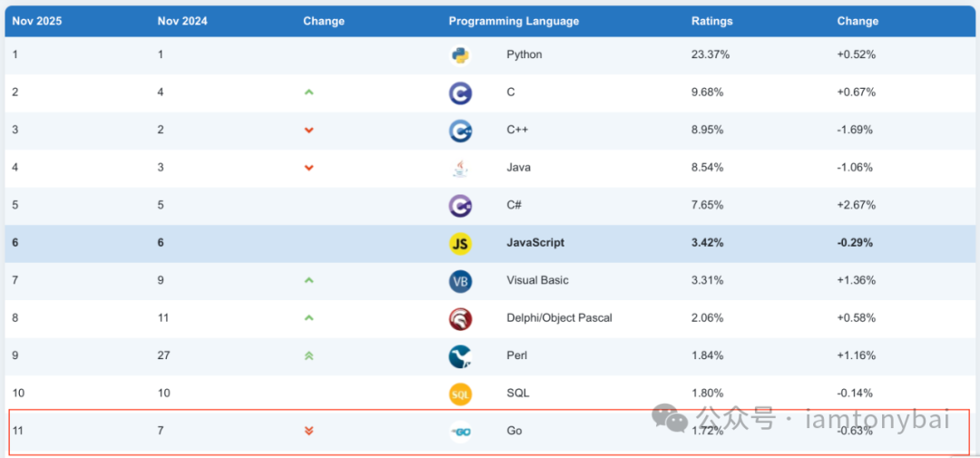Click the double up arrow for Perl
Viewport: 980px width, 458px height.
(x=309, y=356)
